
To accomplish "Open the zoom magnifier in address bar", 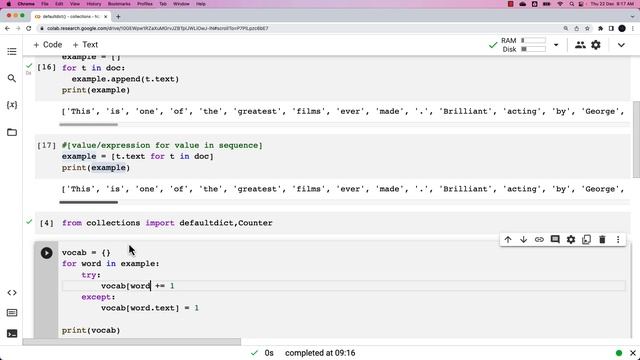I will tap(566, 28).
